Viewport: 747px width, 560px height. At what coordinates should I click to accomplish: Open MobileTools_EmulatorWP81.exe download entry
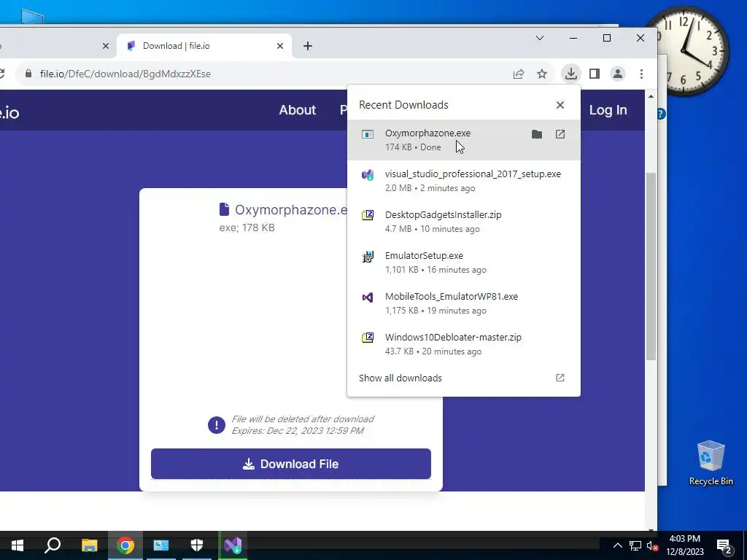point(463,303)
